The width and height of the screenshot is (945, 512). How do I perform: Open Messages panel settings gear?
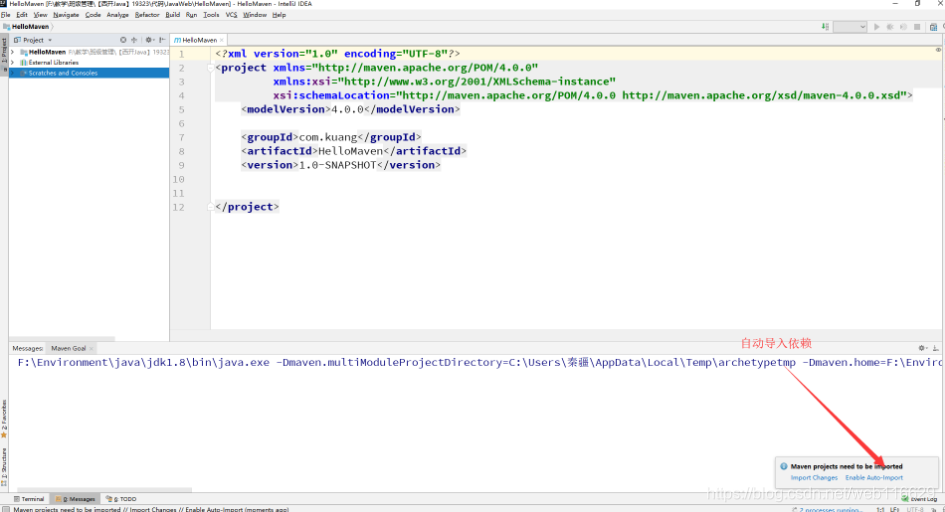(922, 348)
